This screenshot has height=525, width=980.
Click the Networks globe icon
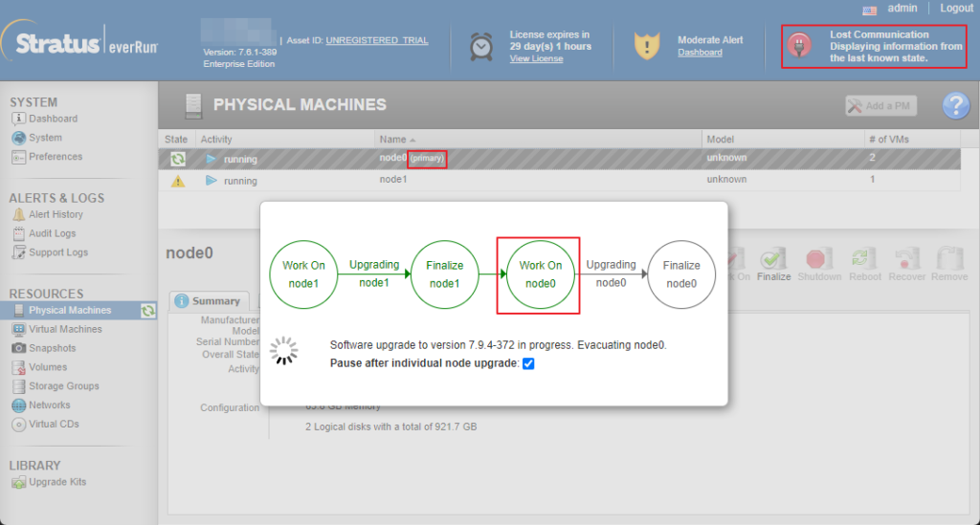click(19, 405)
